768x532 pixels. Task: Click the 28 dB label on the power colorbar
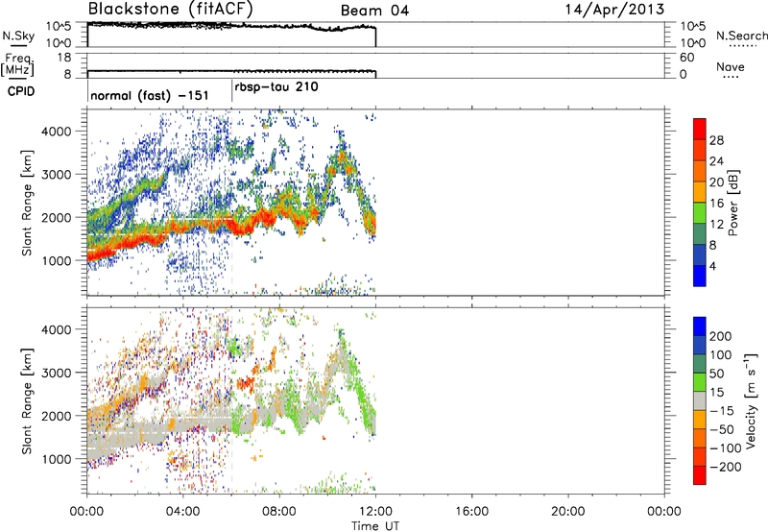tap(716, 140)
